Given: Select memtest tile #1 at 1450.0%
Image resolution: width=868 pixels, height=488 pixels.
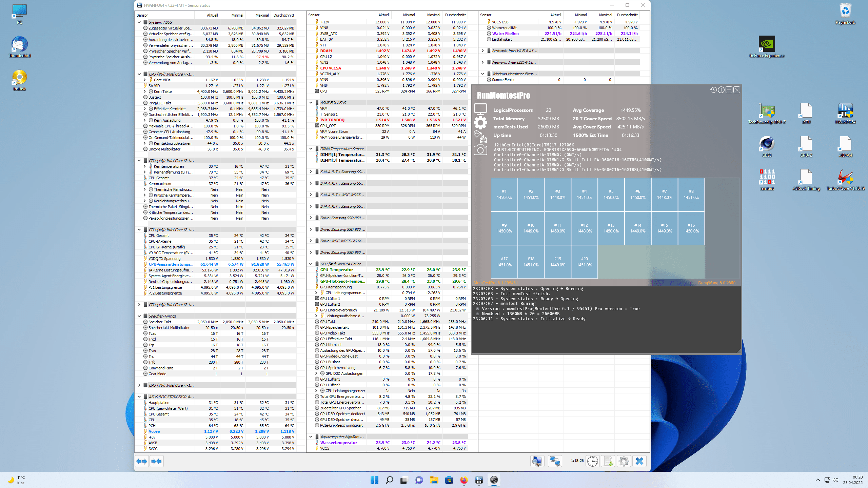Looking at the screenshot, I should [x=504, y=195].
